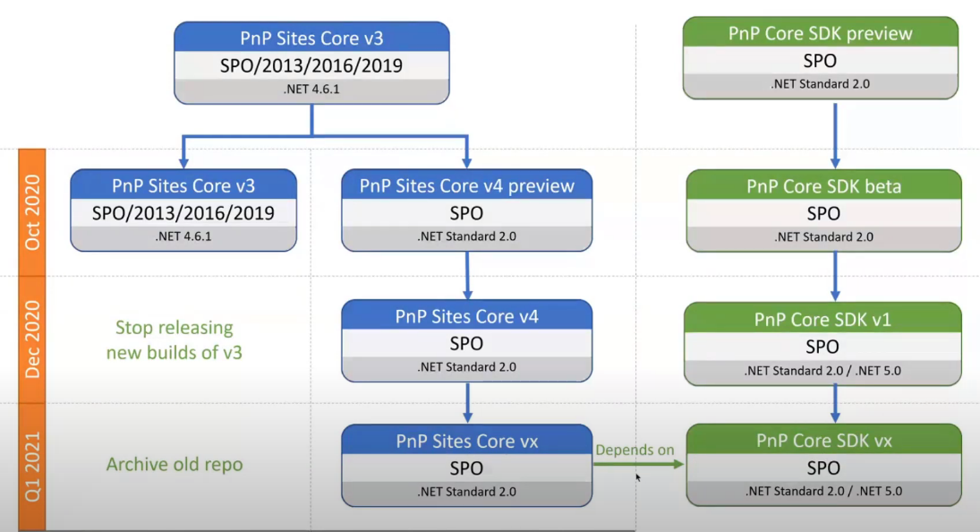Click the .NET Standard 2.0 / .NET 5.0 row under Core SDK v1
Screen dimensions: 980x532
822,369
